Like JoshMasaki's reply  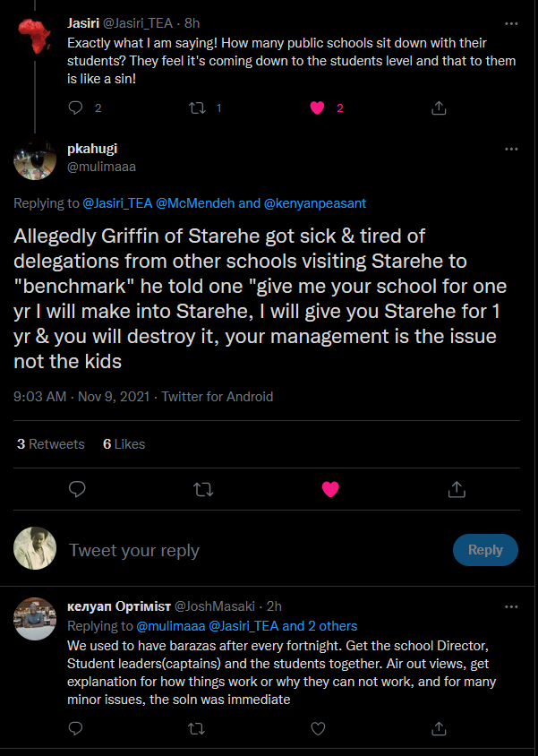click(x=316, y=729)
